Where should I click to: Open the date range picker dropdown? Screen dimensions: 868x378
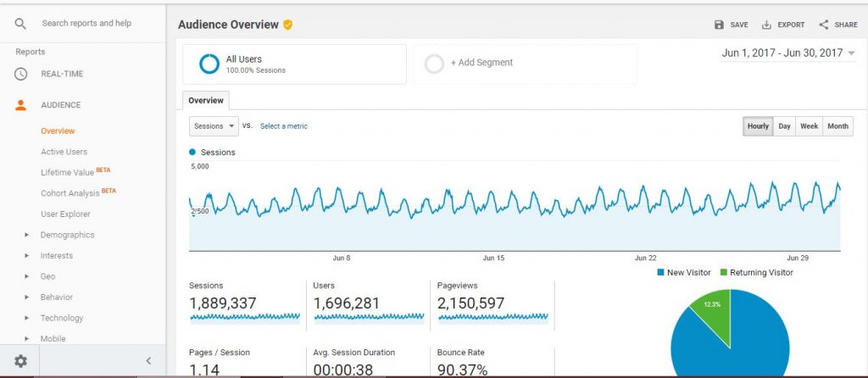click(x=788, y=53)
